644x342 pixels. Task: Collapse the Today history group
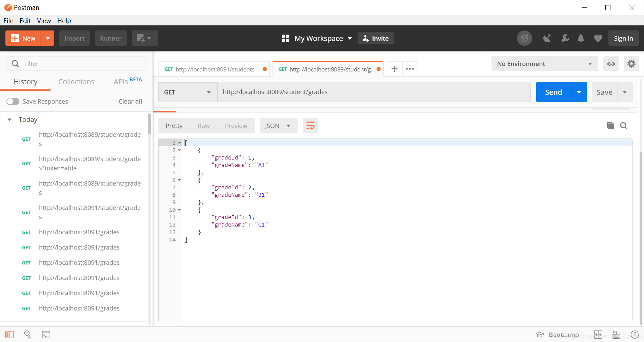(10, 120)
